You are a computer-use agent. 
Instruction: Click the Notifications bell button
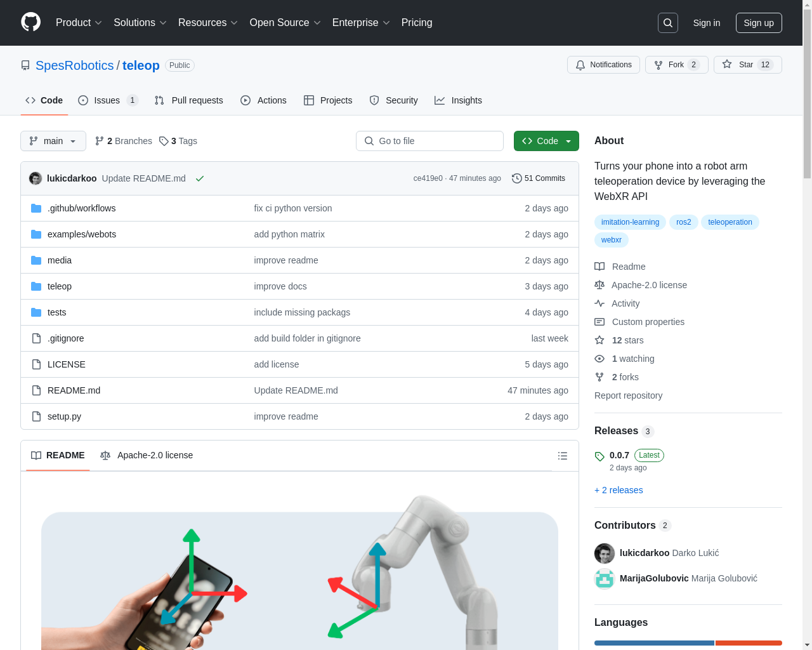pyautogui.click(x=603, y=65)
